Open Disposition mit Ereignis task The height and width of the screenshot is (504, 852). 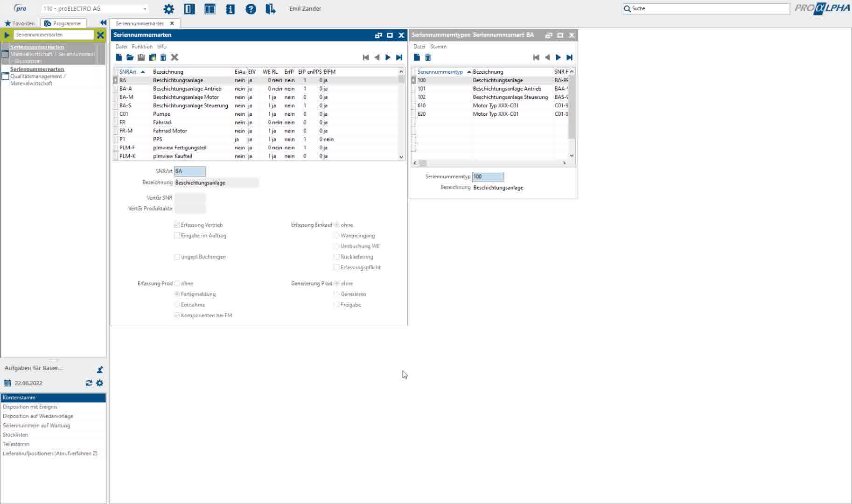click(x=53, y=407)
